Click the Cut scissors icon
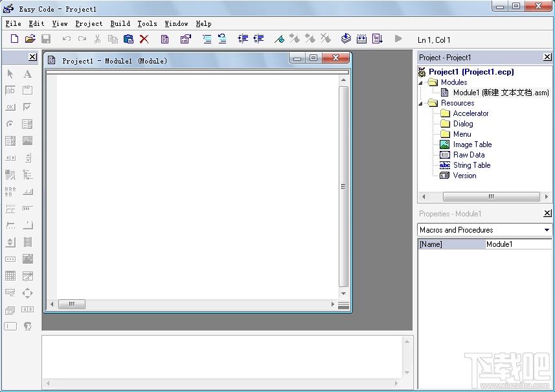The image size is (555, 392). pos(97,39)
